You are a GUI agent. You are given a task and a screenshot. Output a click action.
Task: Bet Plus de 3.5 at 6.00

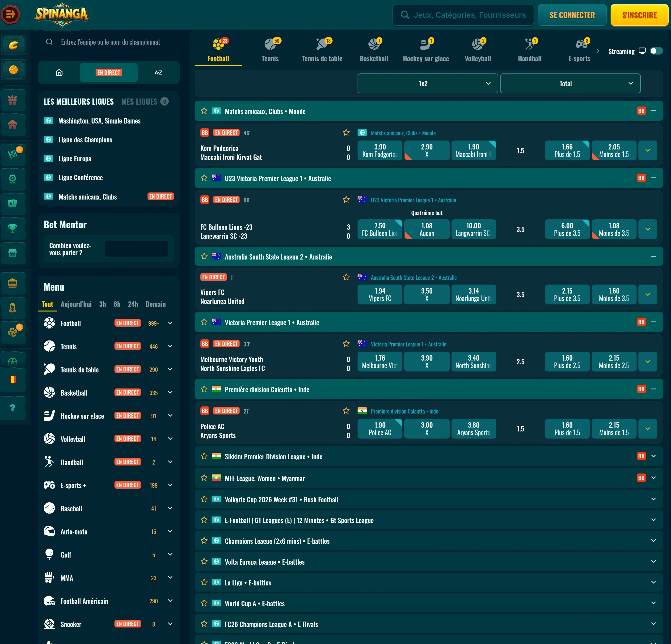[567, 230]
